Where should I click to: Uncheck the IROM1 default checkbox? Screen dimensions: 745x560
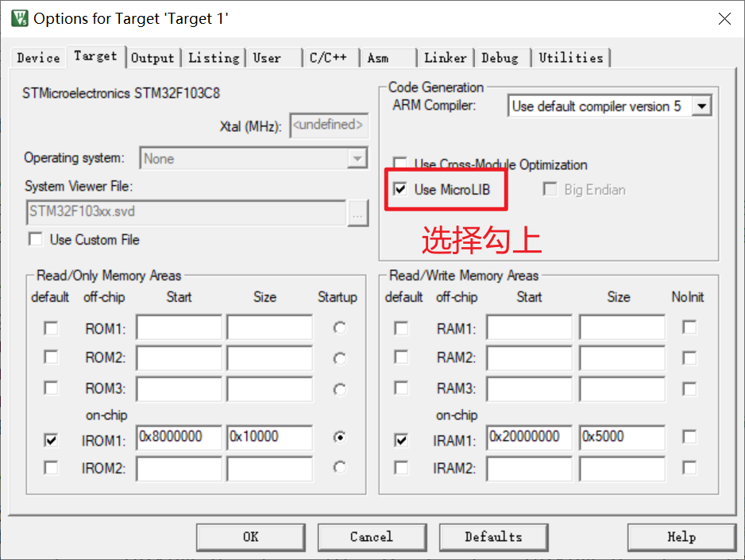(x=51, y=440)
